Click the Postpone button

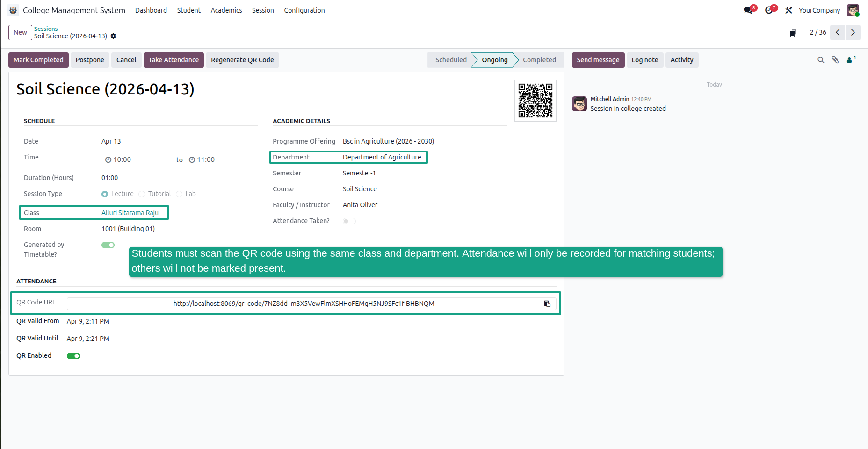coord(90,60)
